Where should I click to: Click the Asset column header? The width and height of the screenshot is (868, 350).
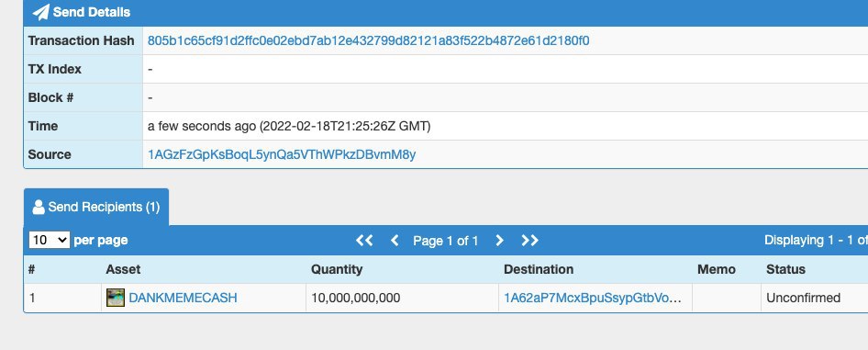click(123, 270)
